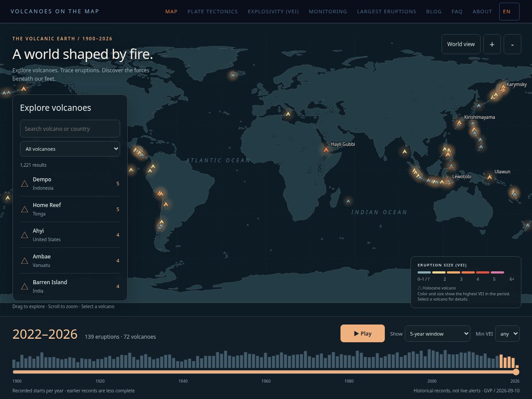Select the Karymsky volcano marker
Screen dimensions: 532x399
point(503,88)
